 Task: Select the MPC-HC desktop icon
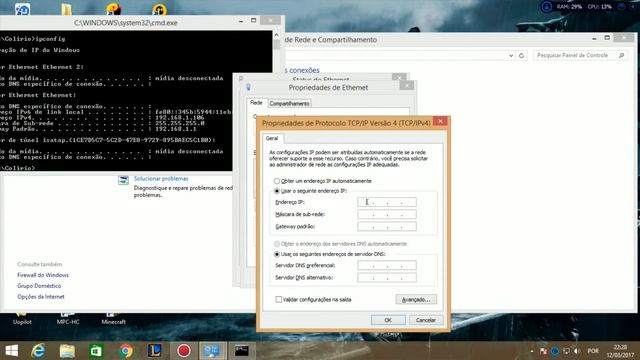68,319
